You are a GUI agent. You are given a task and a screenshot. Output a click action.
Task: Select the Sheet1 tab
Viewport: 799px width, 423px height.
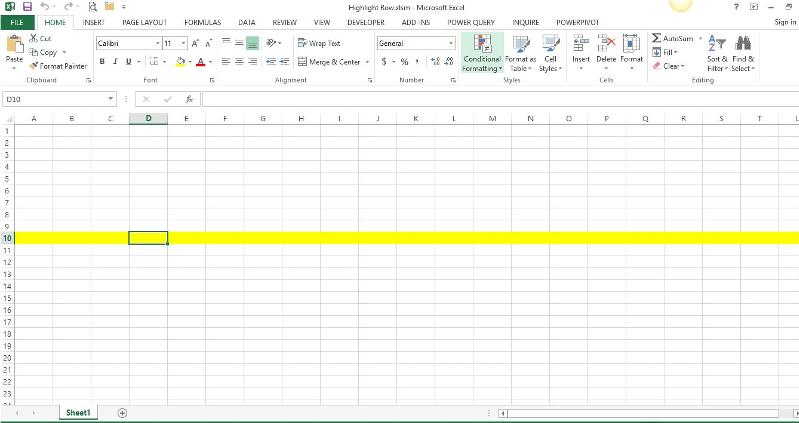point(78,413)
